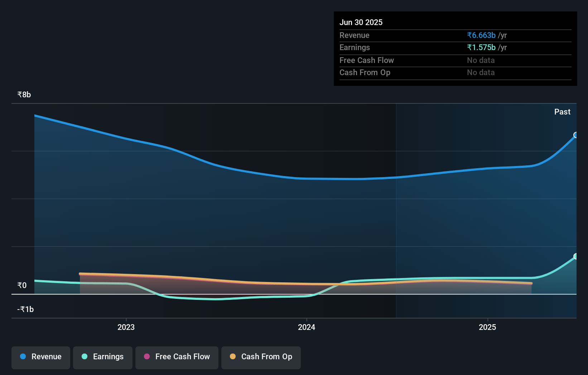This screenshot has height=375, width=588.
Task: Toggle the Earnings legend button
Action: coord(103,357)
